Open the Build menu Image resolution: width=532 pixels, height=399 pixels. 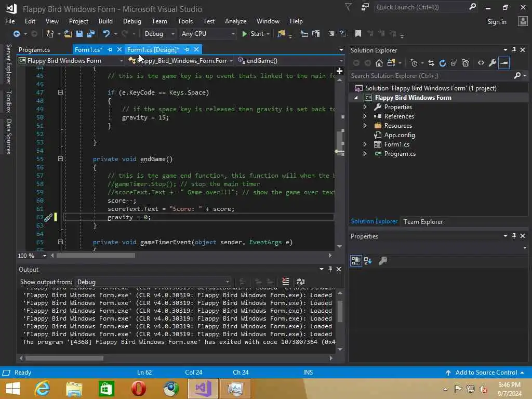(x=105, y=21)
